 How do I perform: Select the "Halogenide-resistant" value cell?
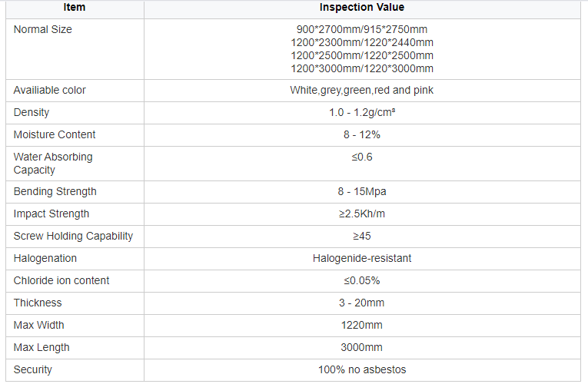362,258
